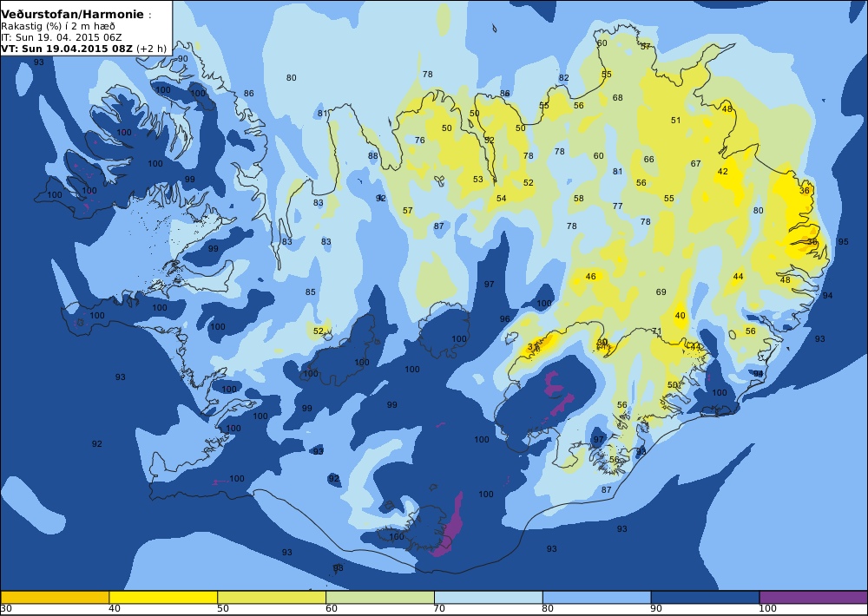
Task: Click the 'IT: Sun 19. 04. 2015 06Z' line
Action: (62, 37)
